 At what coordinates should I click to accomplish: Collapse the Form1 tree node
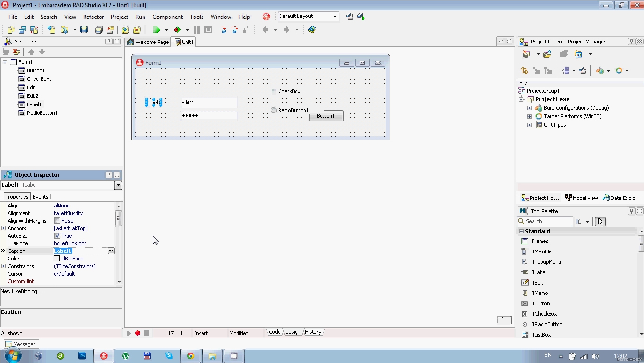5,62
